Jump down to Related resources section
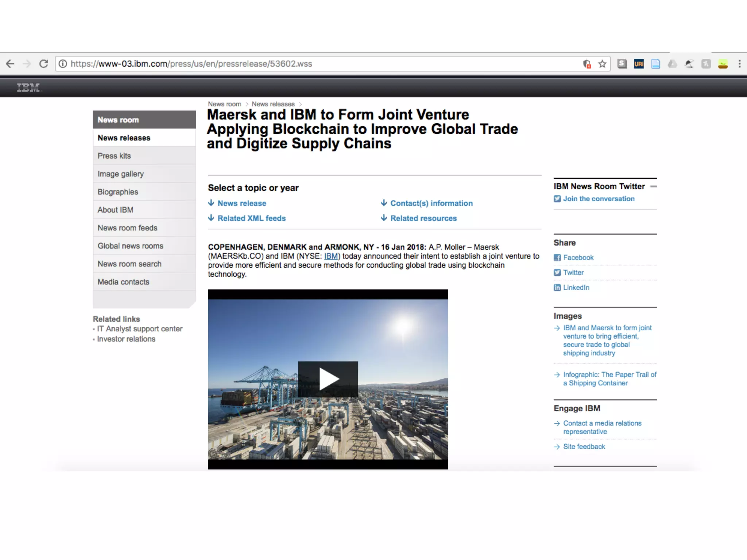 pyautogui.click(x=423, y=218)
